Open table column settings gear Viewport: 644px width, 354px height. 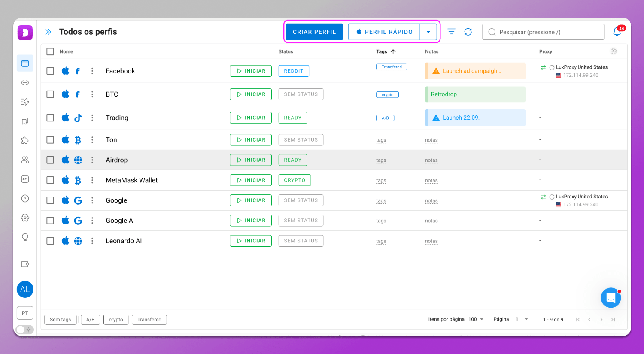[614, 51]
